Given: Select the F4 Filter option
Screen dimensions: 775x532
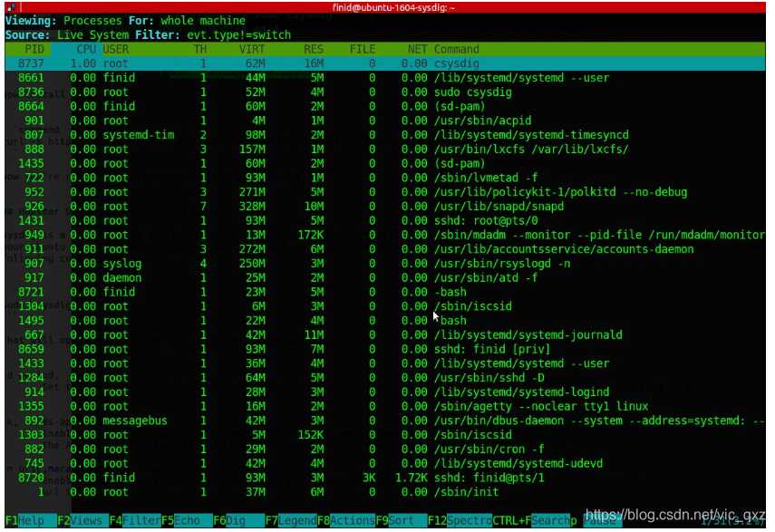Looking at the screenshot, I should pyautogui.click(x=135, y=520).
